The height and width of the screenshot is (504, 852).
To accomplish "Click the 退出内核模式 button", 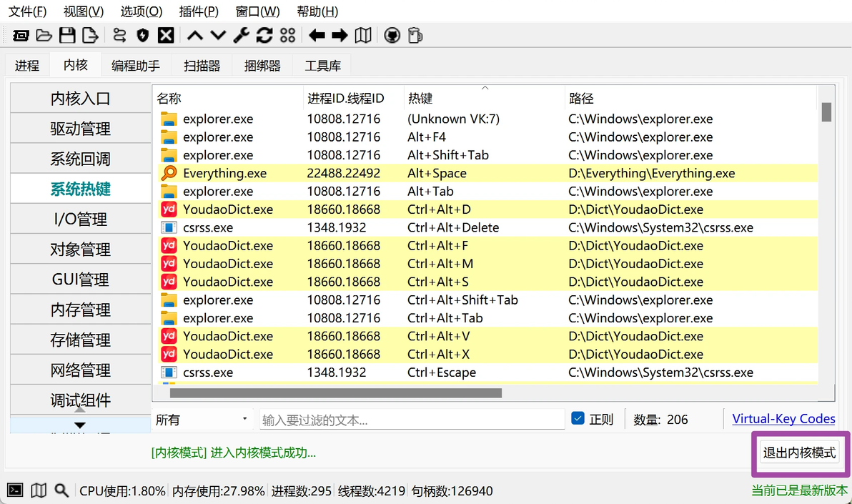I will pyautogui.click(x=799, y=453).
